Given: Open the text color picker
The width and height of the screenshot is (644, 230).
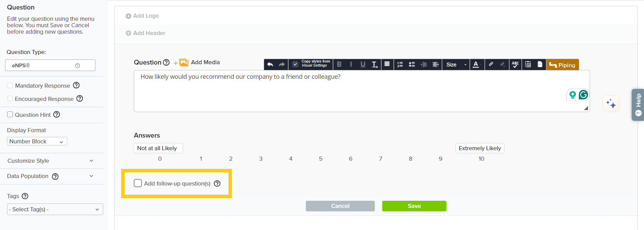Looking at the screenshot, I should click(476, 65).
